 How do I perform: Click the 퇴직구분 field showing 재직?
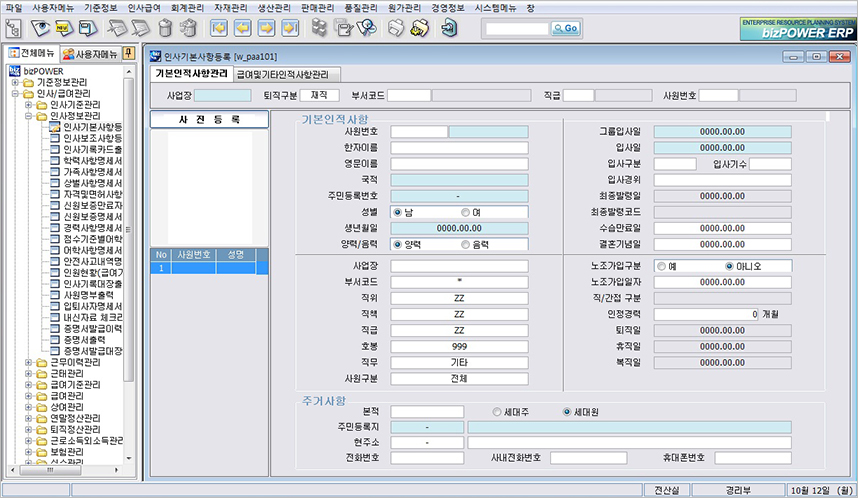click(x=320, y=95)
